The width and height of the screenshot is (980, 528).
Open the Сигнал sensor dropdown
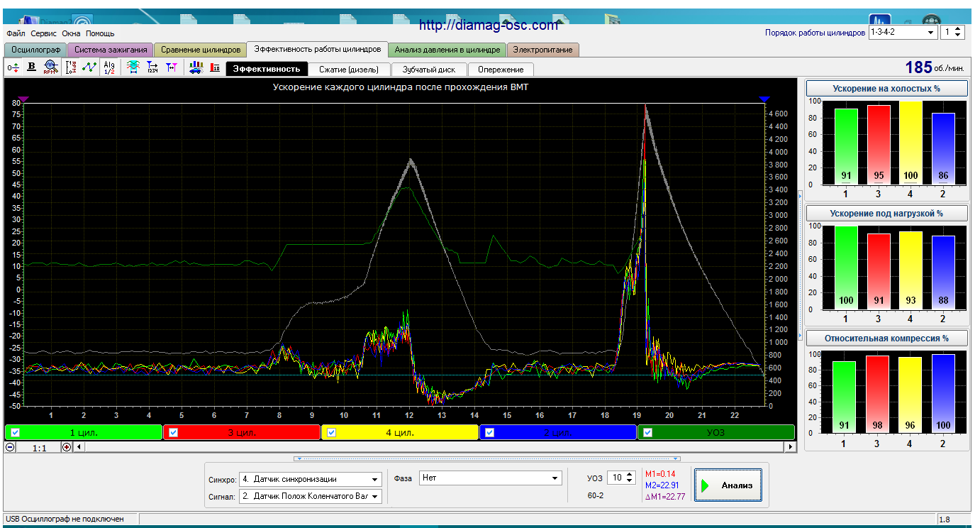(x=311, y=497)
